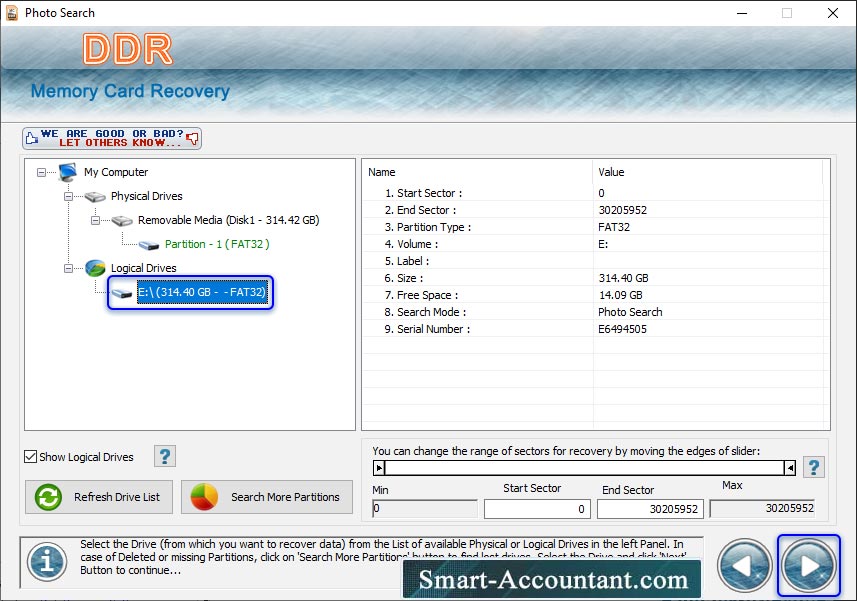Collapse the Physical Drives node
857x601 pixels.
(68, 196)
